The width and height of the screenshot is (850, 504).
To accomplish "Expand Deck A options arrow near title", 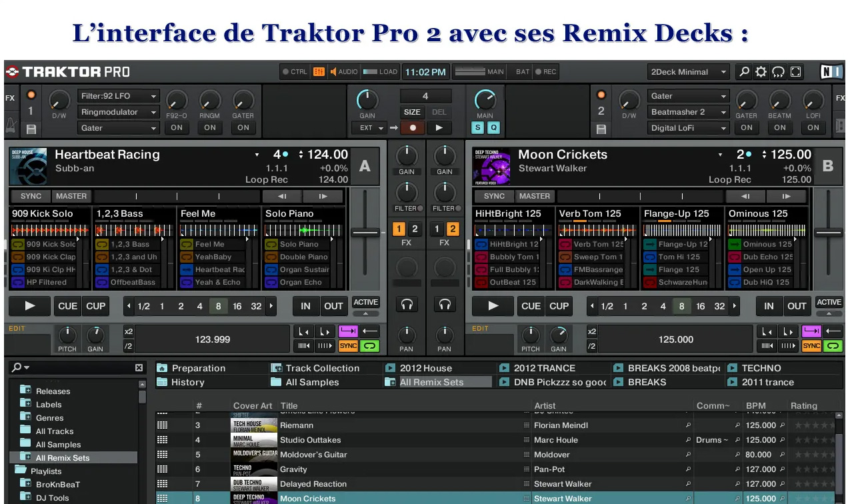I will tap(257, 155).
